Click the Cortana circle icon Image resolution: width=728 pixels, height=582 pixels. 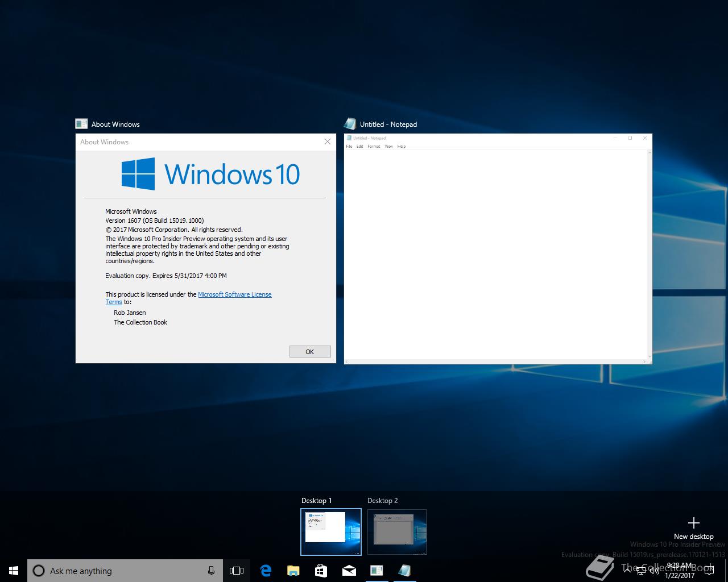click(39, 571)
